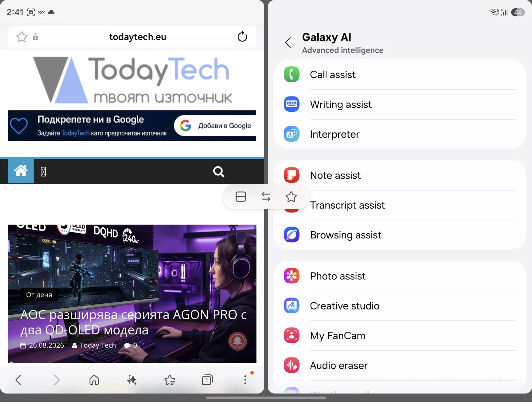Open the TodayTech site logo
Viewport: 532px width, 402px height.
point(132,80)
